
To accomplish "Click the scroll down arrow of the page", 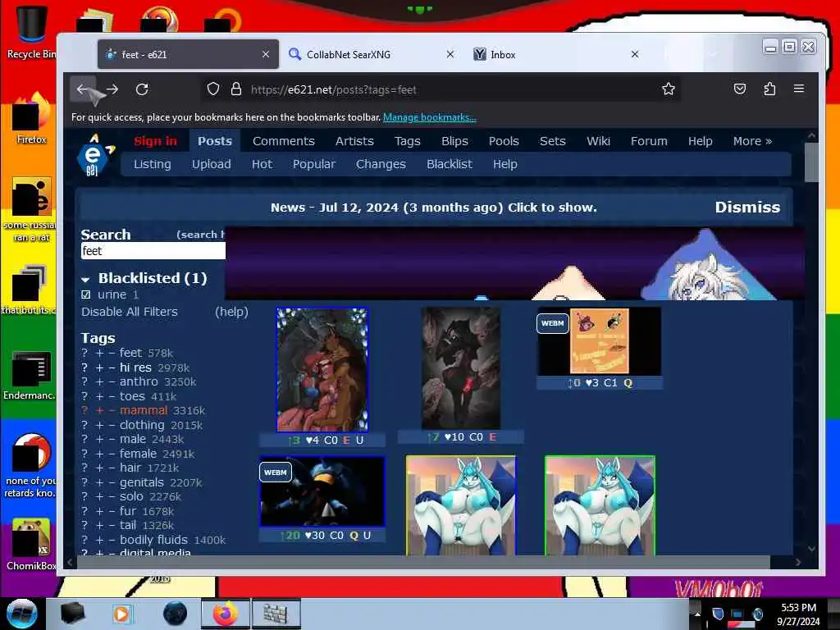I will [811, 549].
